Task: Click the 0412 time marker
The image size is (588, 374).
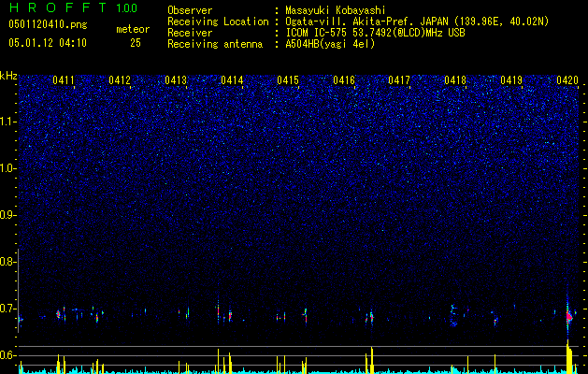Action: coord(120,80)
